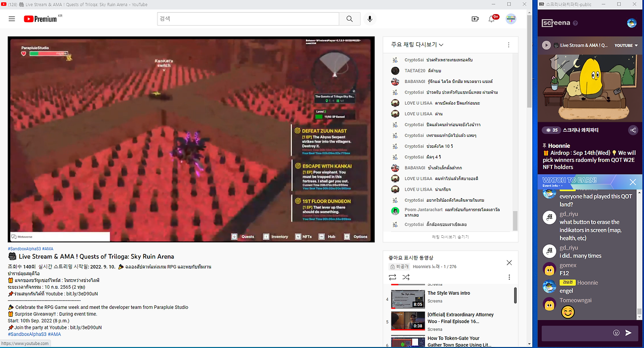Viewport: 644px width, 348px height.
Task: Hide the chat replay panel
Action: 450,236
